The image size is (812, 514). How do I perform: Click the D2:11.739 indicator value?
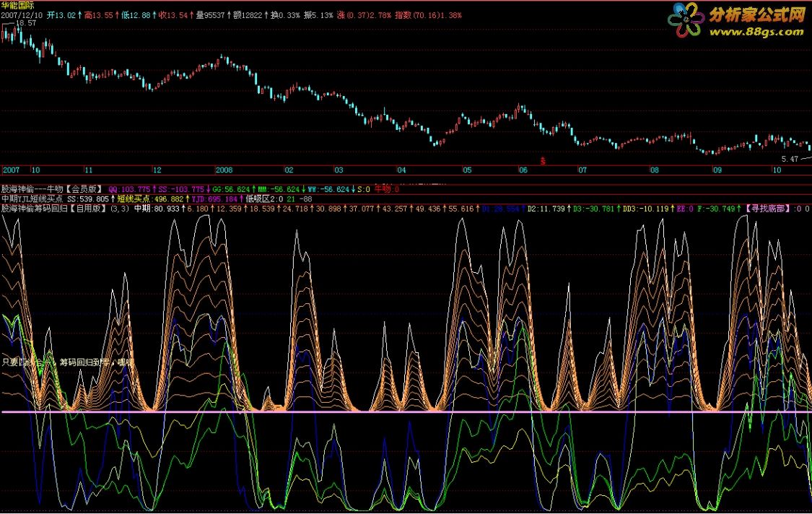pos(546,209)
